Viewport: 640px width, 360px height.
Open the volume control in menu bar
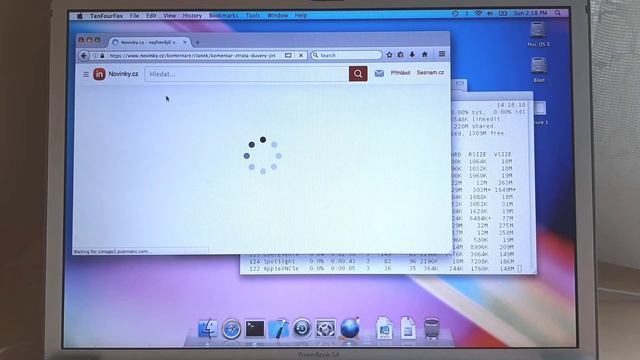pyautogui.click(x=490, y=13)
